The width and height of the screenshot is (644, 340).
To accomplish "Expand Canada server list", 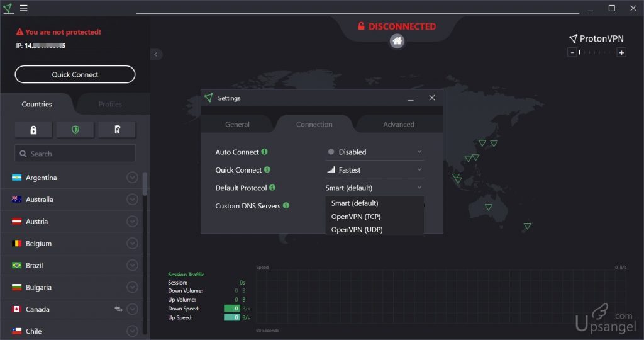I will [132, 309].
